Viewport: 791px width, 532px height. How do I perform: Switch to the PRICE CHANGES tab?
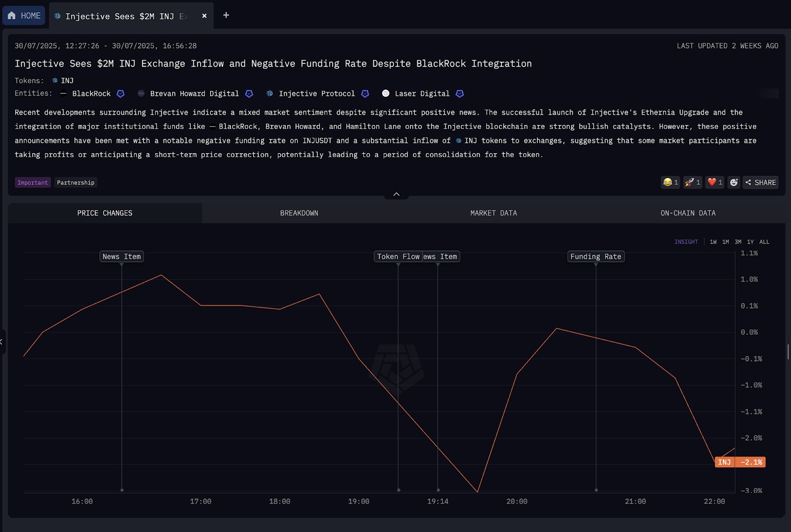(x=105, y=213)
